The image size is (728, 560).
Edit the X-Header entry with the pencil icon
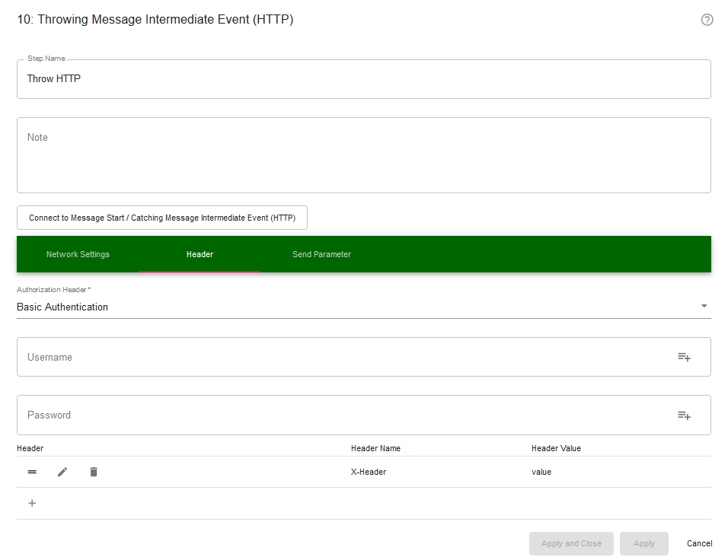tap(62, 472)
